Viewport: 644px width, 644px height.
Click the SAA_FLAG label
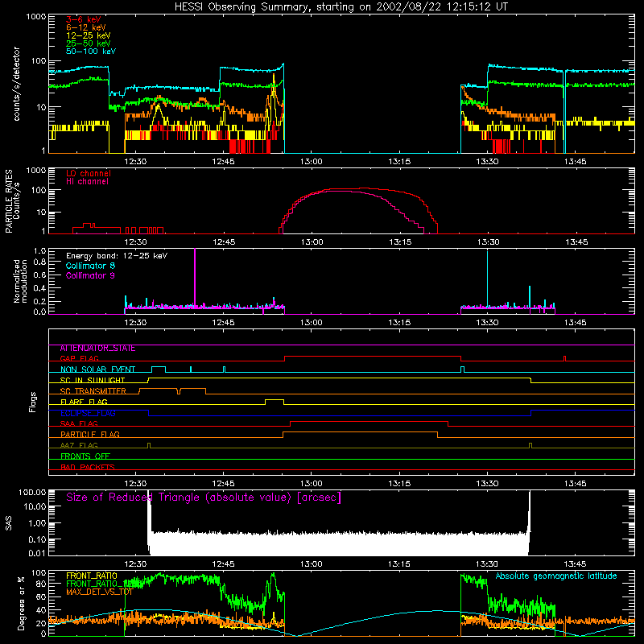tap(79, 424)
